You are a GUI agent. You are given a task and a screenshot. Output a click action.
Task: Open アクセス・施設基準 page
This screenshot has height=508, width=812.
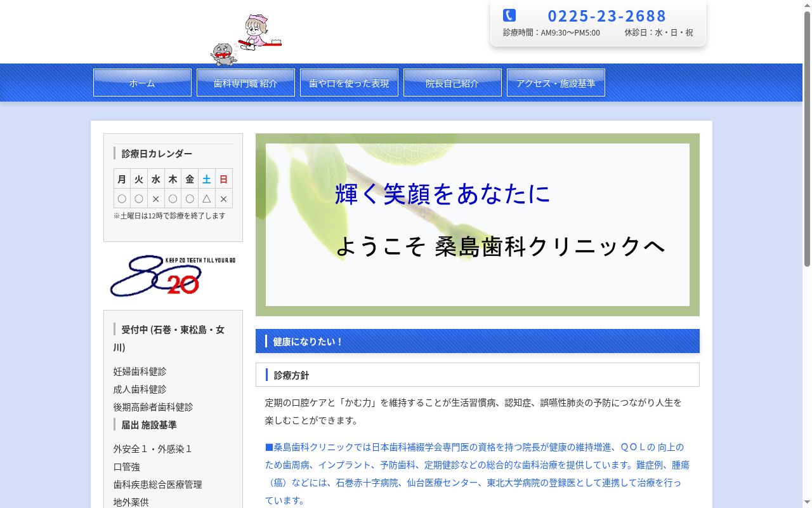[556, 83]
